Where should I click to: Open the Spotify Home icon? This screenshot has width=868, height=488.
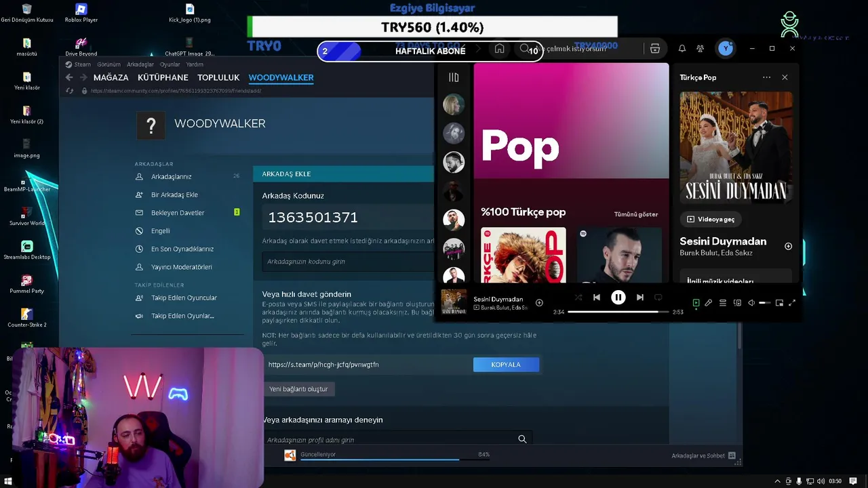[x=500, y=49]
